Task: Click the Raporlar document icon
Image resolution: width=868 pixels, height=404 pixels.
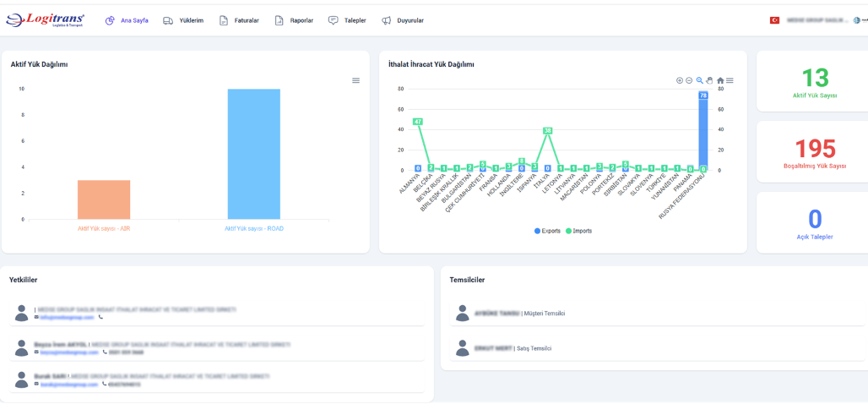Action: pos(279,20)
